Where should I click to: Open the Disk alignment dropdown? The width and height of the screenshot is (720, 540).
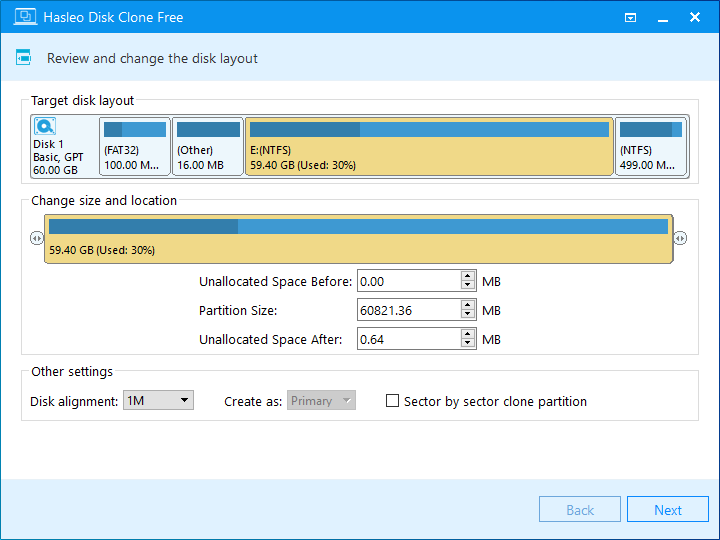(x=158, y=401)
